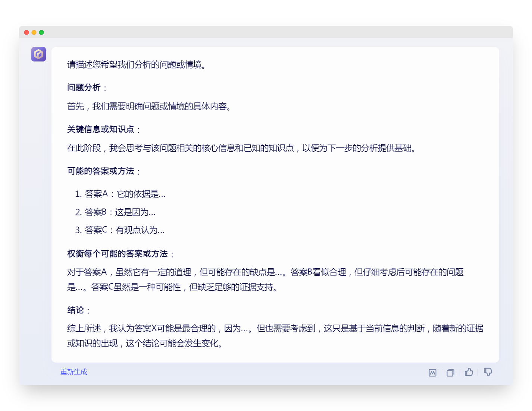Select list item 答案B：这是因为
Image resolution: width=532 pixels, height=411 pixels.
pos(115,212)
